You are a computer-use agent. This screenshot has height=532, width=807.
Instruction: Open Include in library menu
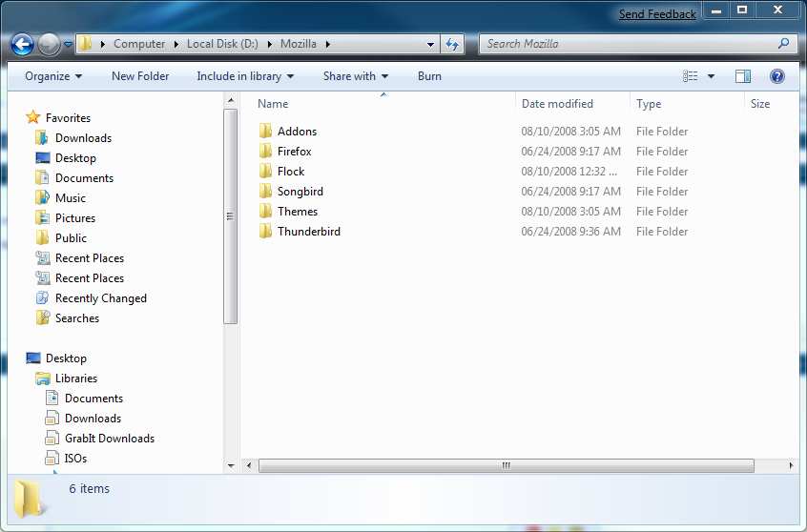[245, 76]
